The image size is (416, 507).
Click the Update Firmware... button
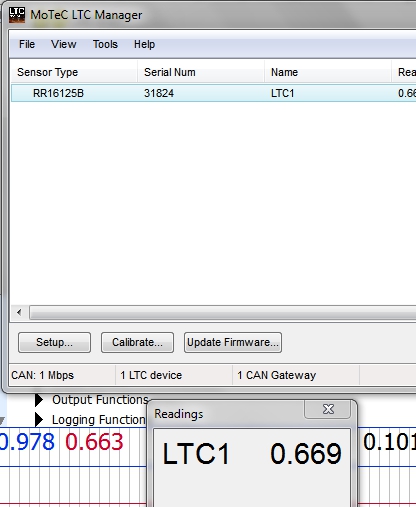233,342
